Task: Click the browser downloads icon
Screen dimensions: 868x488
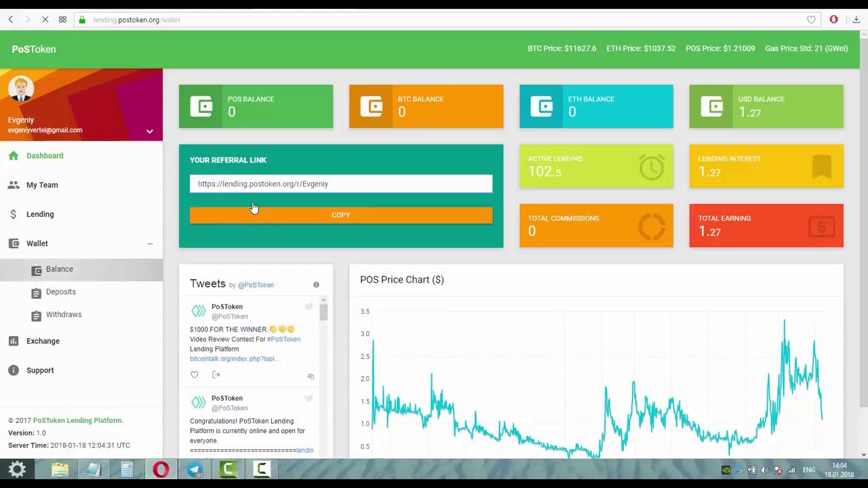Action: (856, 20)
